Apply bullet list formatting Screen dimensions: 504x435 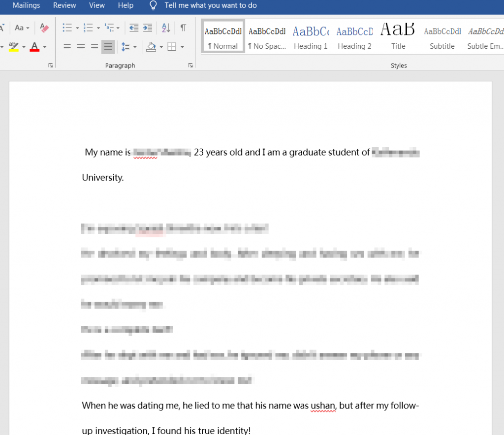(x=67, y=28)
